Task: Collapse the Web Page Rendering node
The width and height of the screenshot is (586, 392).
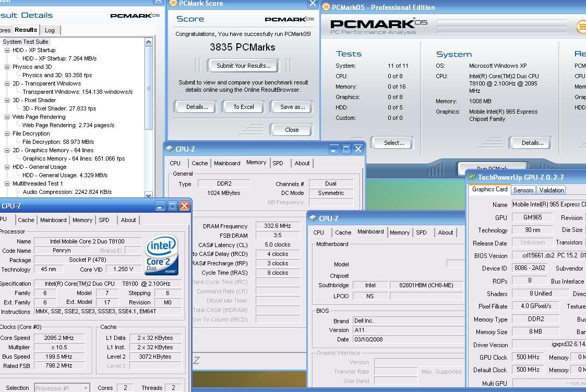Action: pos(7,117)
